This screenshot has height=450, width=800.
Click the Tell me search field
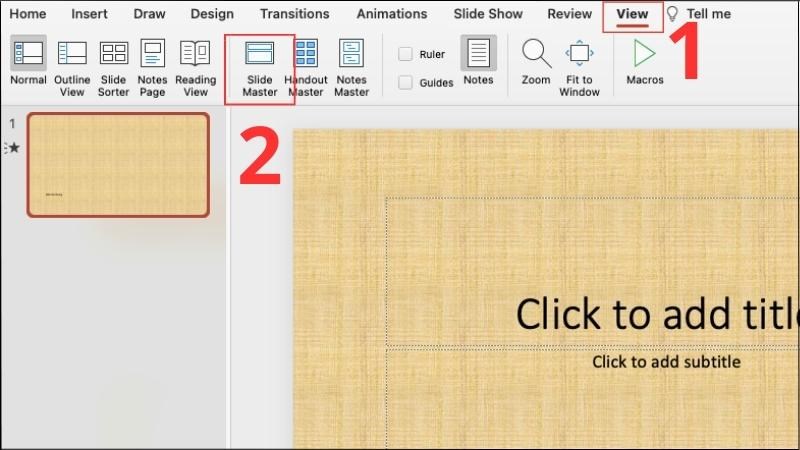[x=708, y=14]
